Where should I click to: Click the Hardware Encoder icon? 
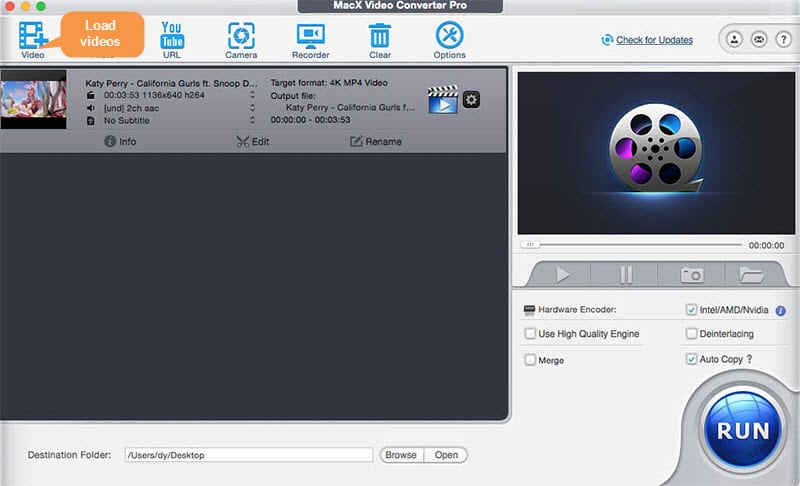tap(530, 310)
